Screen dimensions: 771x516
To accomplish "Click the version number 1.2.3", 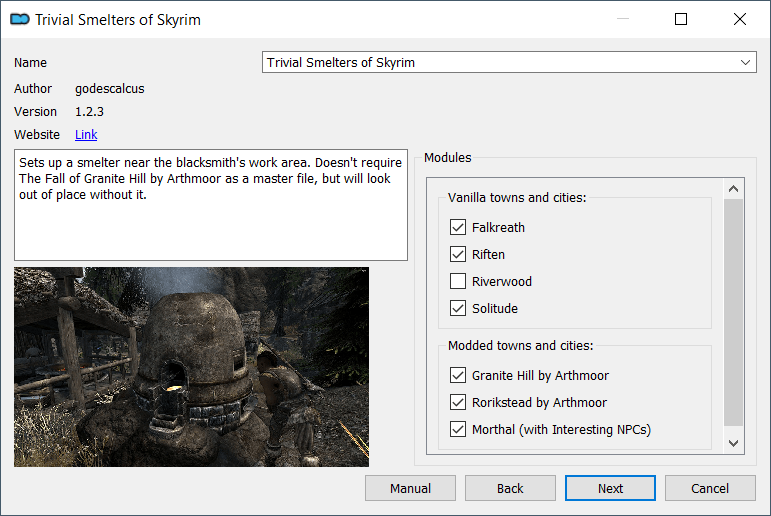I will point(89,112).
